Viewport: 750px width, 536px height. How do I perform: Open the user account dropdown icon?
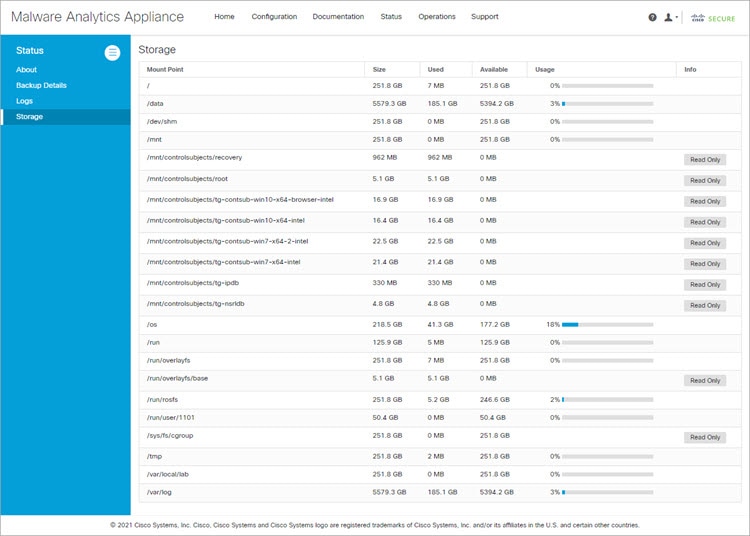(671, 17)
